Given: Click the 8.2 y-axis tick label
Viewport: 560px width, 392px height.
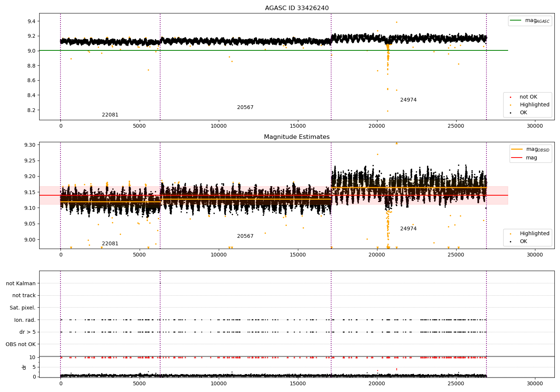Looking at the screenshot, I should tap(31, 111).
